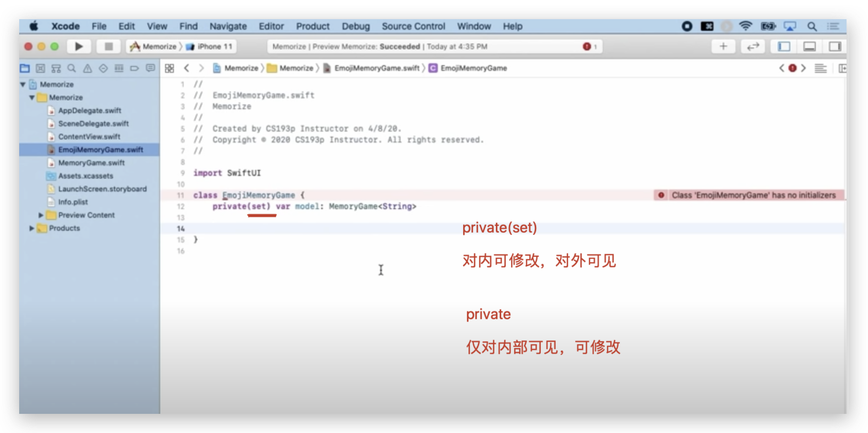The height and width of the screenshot is (433, 868).
Task: Open the EmojiMemoryGame.swift breadcrumb
Action: (372, 68)
